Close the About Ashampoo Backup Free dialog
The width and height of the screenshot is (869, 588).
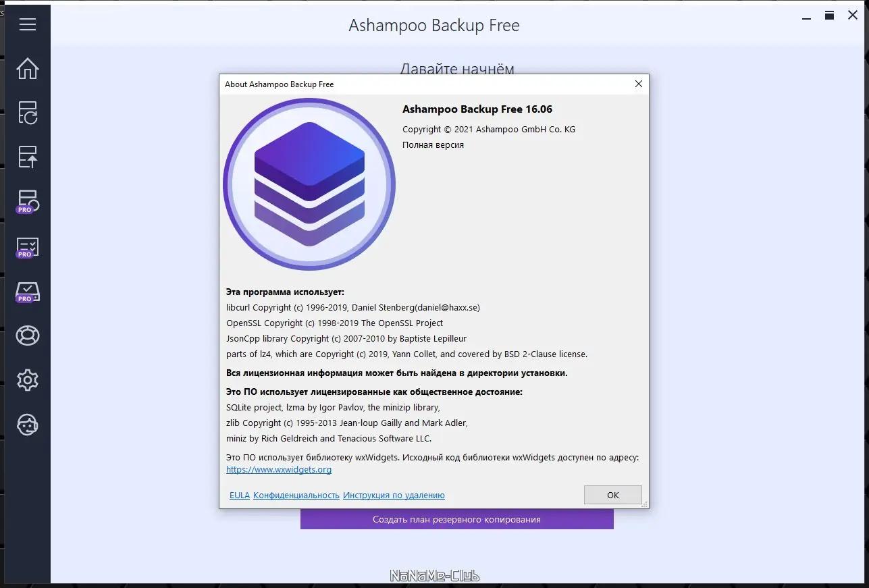pyautogui.click(x=638, y=84)
